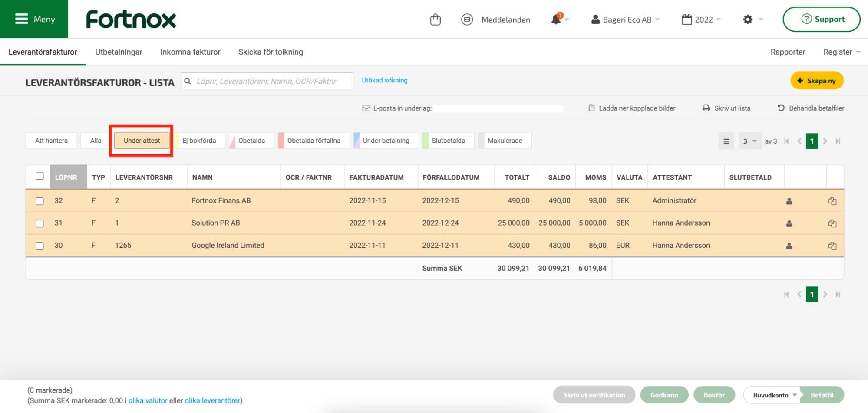Click the Skapa ny button
868x413 pixels.
coord(817,81)
